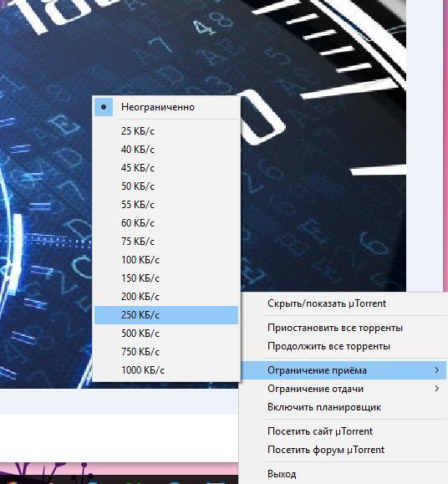Select 100 КБ/с limit entry
Screen dimensions: 448x484
pyautogui.click(x=166, y=260)
